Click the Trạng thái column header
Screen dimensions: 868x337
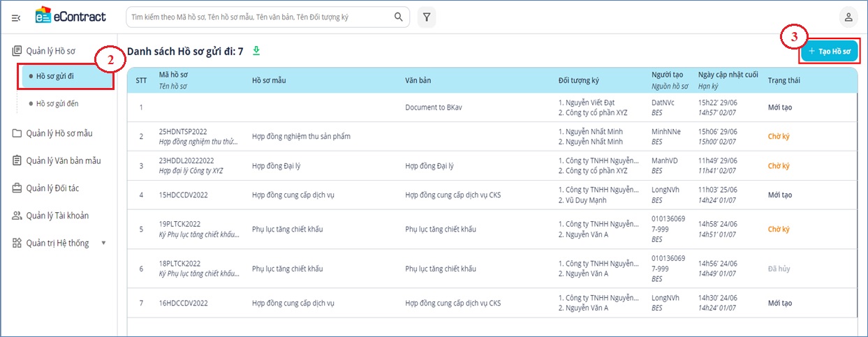coord(784,80)
